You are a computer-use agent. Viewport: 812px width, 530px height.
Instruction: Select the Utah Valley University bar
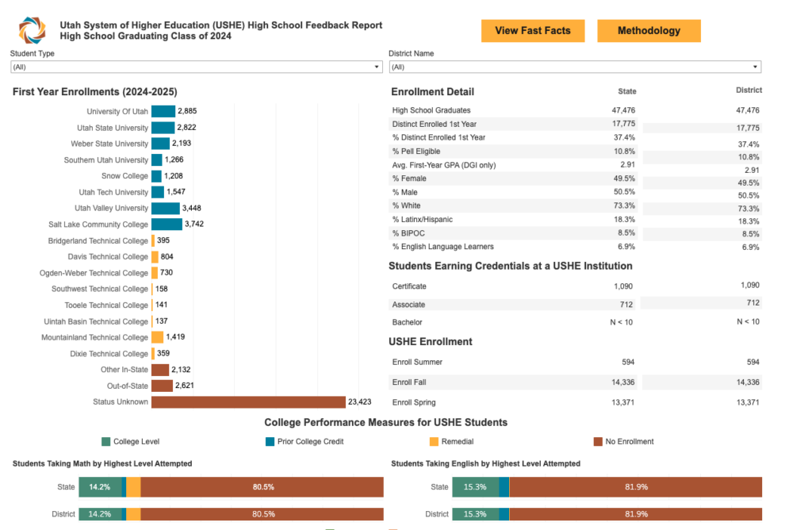click(166, 208)
